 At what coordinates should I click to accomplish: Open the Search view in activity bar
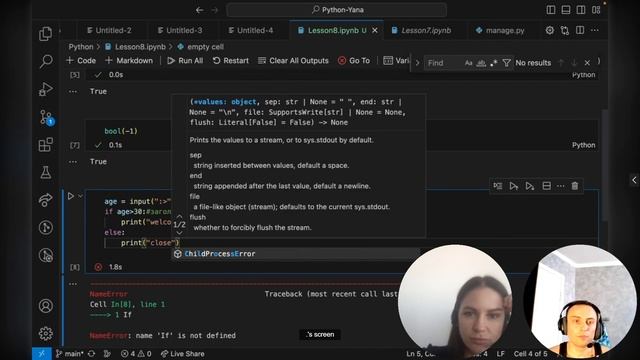coord(45,61)
